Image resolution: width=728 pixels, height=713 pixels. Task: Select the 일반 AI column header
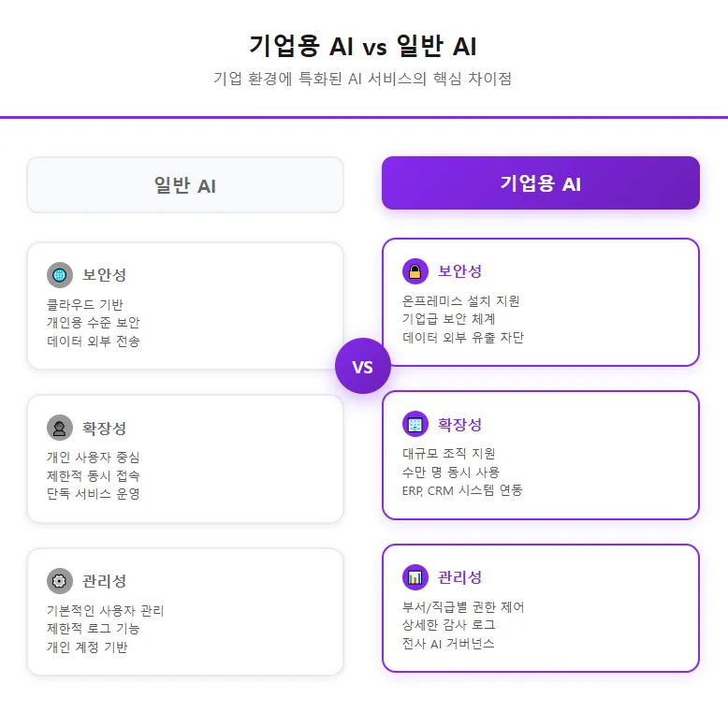pos(185,185)
